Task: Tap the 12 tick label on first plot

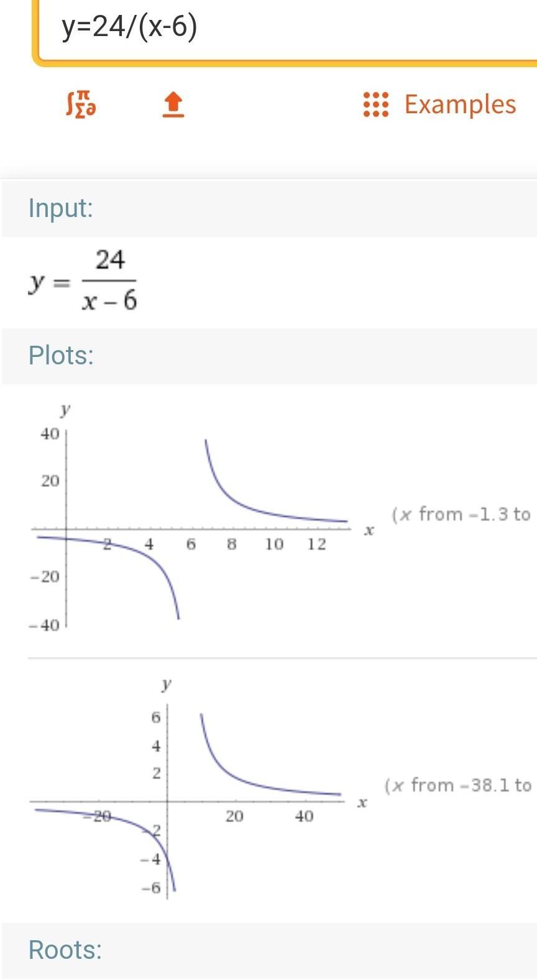Action: click(x=316, y=545)
